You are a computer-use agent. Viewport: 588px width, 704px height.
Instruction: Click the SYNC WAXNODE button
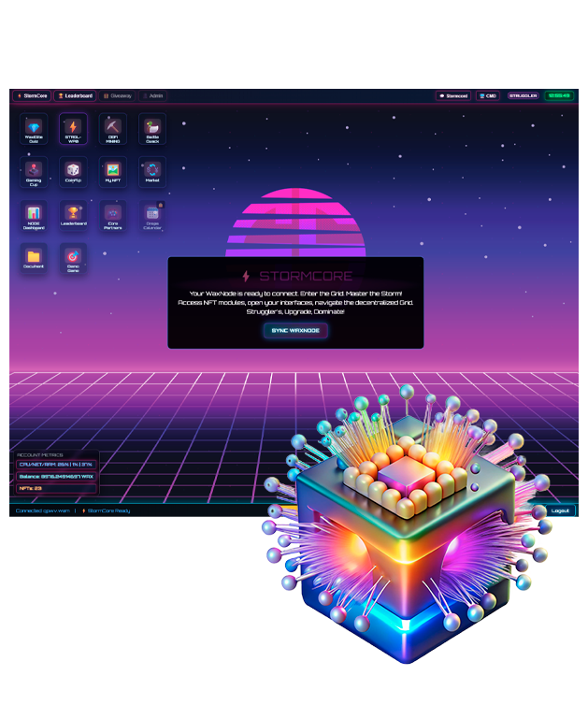pyautogui.click(x=295, y=330)
